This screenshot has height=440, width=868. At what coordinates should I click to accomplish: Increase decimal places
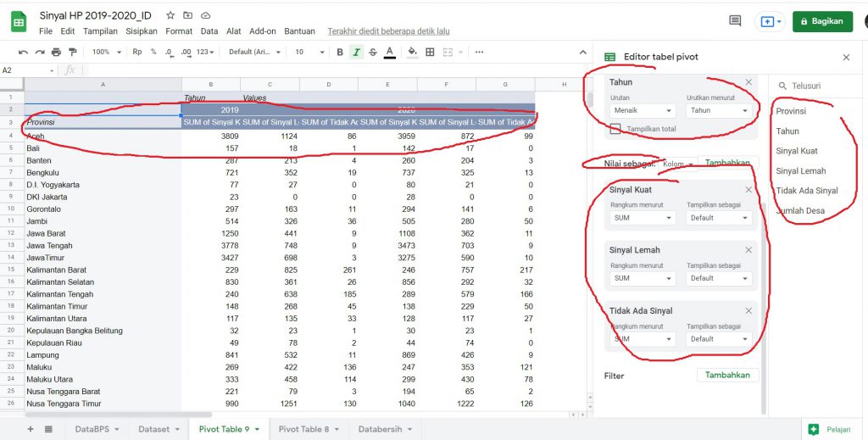click(186, 52)
